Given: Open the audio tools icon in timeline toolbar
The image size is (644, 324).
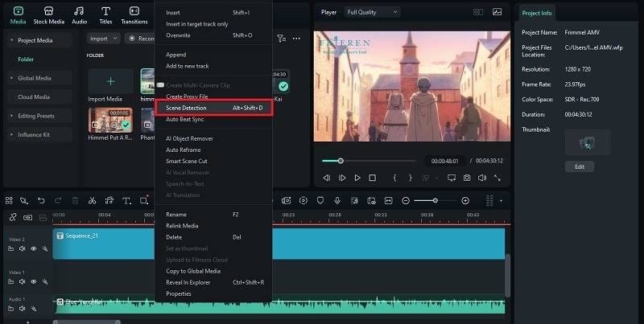Looking at the screenshot, I should click(x=109, y=200).
